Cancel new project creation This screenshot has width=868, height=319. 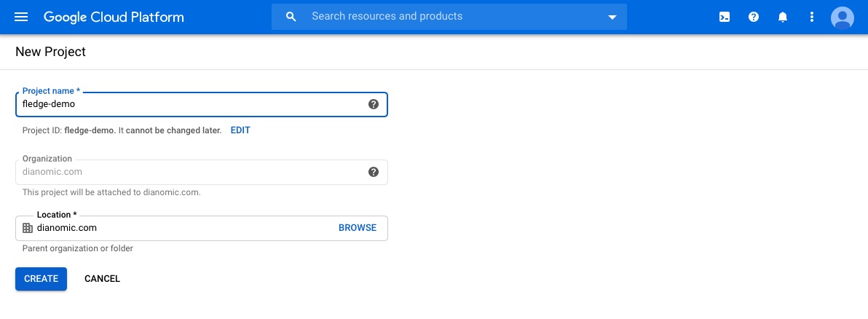[102, 279]
